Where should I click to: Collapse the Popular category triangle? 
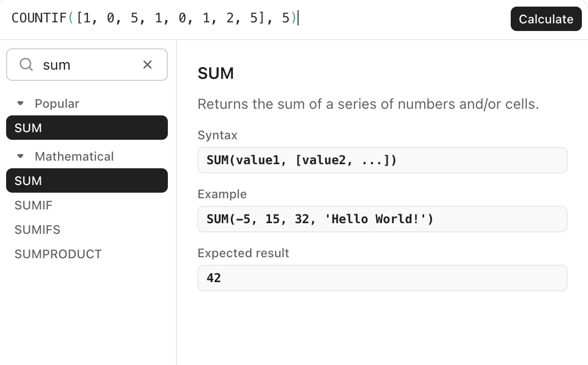(20, 103)
